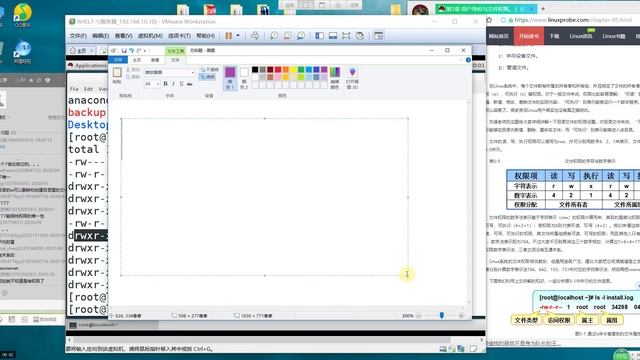
Task: Select Transparent background option in Paint
Action: [207, 77]
